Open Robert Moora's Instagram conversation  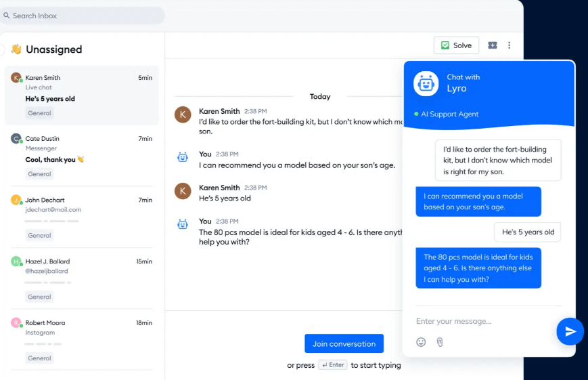tap(81, 338)
